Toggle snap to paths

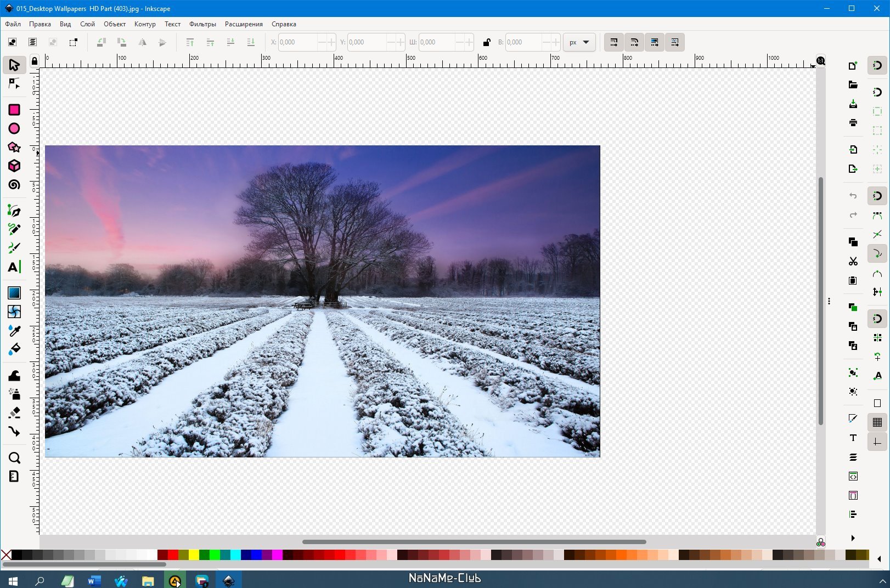click(877, 216)
